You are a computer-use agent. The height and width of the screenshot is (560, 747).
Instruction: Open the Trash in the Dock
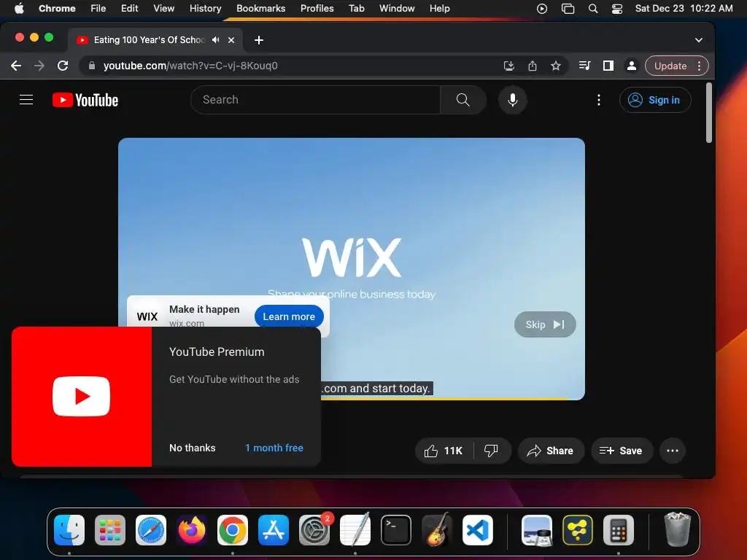[x=677, y=530]
